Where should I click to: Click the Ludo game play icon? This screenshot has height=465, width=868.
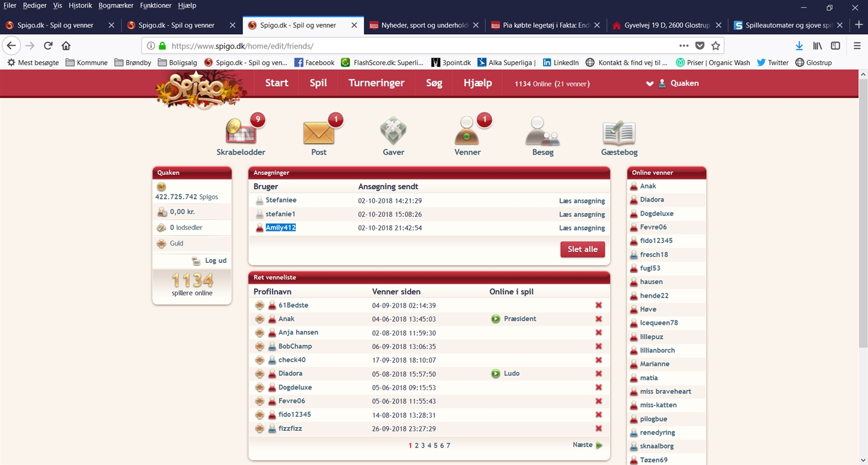[x=495, y=374]
